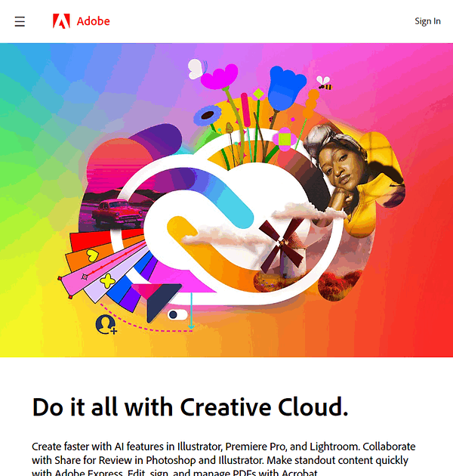453x476 pixels.
Task: Click the red vintage car picture
Action: coord(119,212)
